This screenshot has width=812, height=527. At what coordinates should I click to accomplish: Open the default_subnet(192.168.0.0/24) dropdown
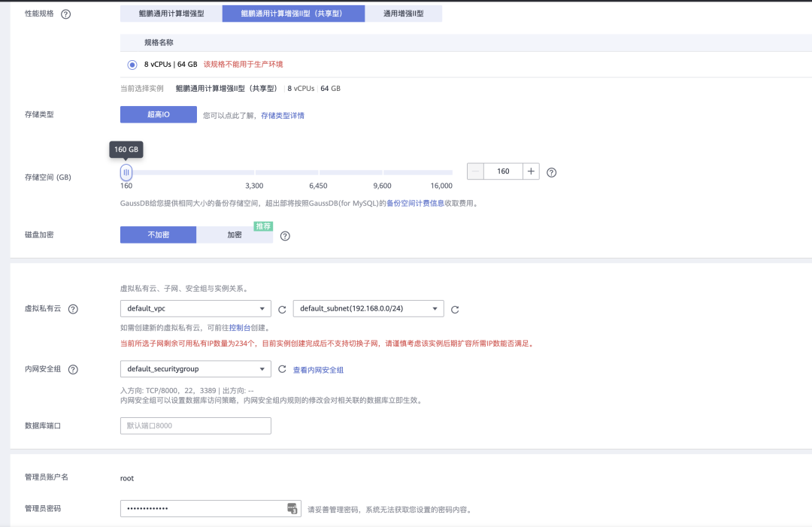(x=368, y=308)
